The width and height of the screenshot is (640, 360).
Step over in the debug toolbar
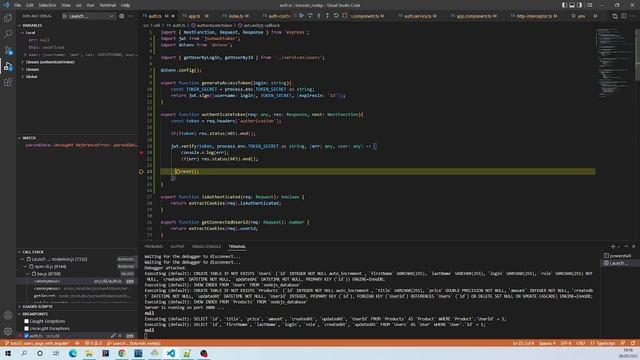pyautogui.click(x=310, y=16)
